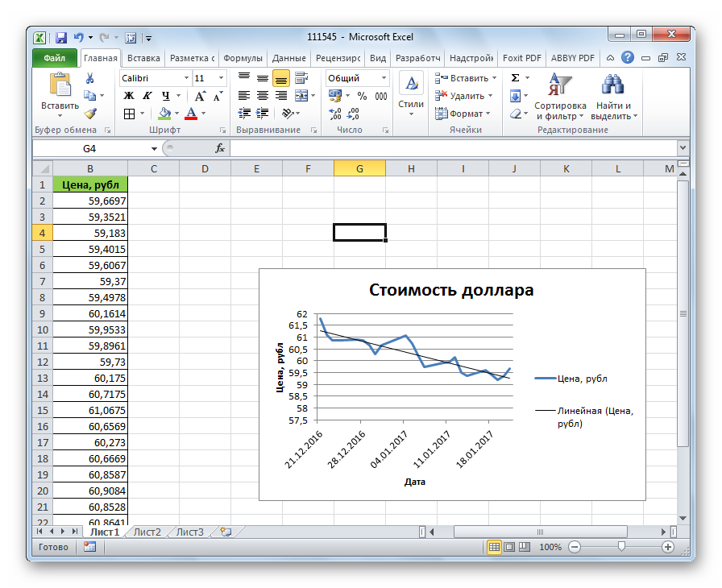Center align text horizontally
722x588 pixels.
pyautogui.click(x=262, y=96)
